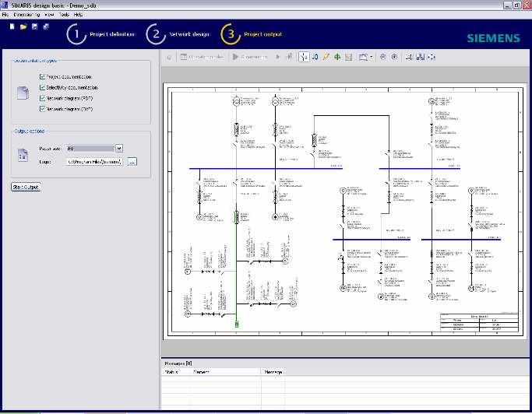Toggle Selectivity documentation checkbox

pos(42,87)
